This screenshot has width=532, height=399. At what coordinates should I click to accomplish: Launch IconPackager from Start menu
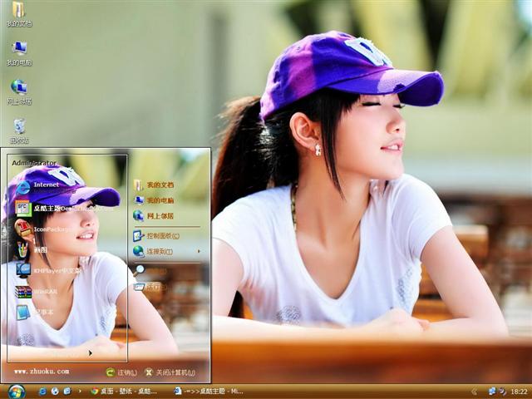[44, 229]
